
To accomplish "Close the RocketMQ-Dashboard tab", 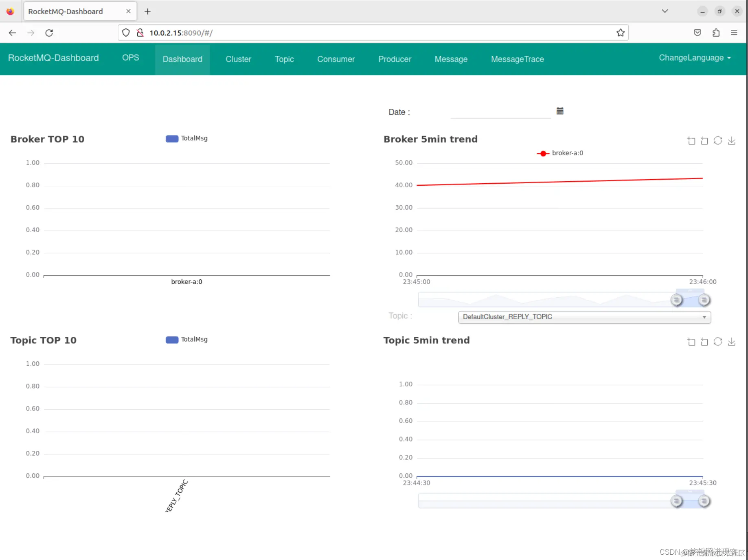I will pos(128,11).
